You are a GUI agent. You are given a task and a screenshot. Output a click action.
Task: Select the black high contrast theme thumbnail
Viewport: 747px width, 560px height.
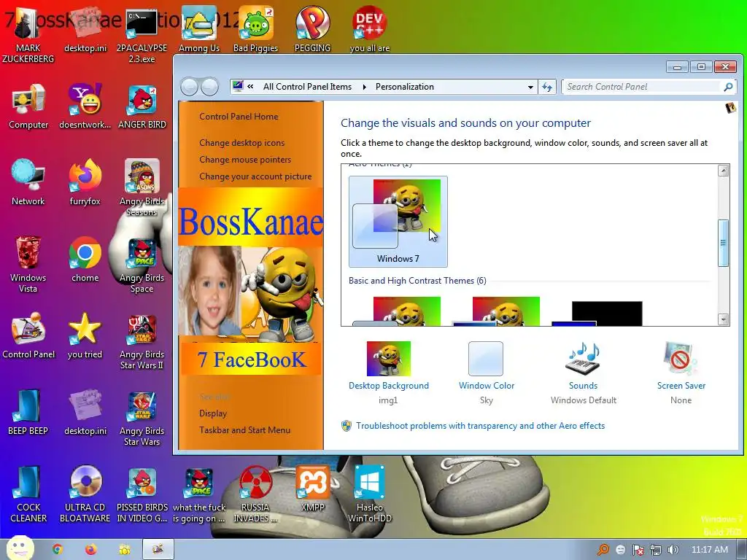tap(597, 314)
